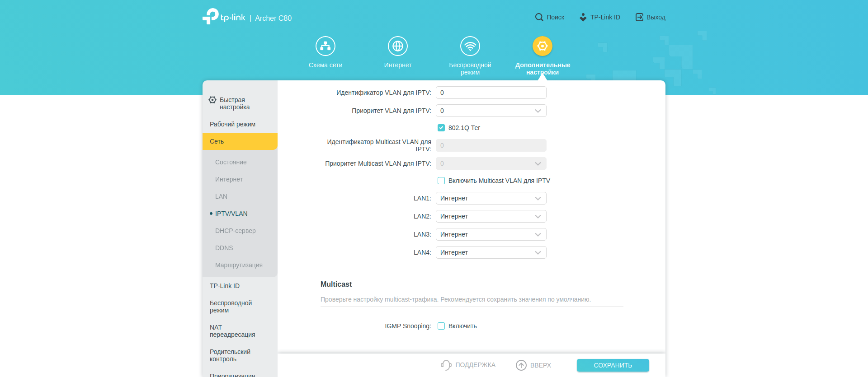Screen dimensions: 868x377
Task: Click the Выход logout icon
Action: coord(639,17)
